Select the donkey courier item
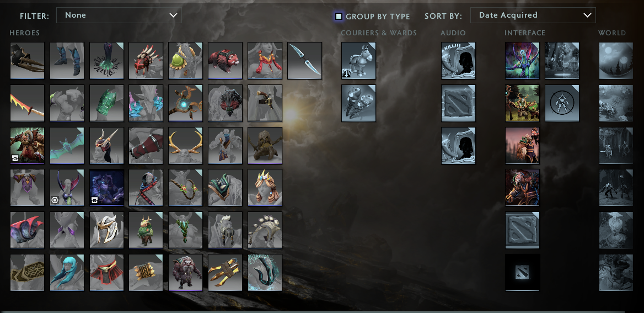The width and height of the screenshot is (644, 313). 358,61
